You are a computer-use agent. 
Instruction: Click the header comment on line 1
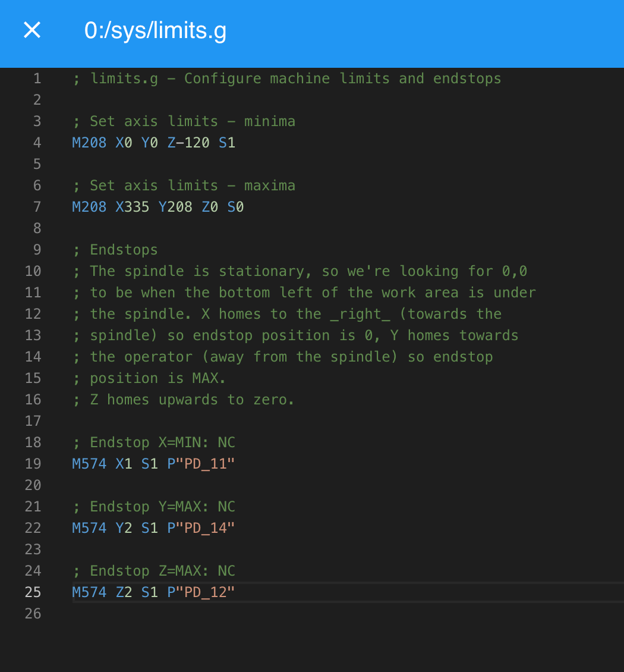[286, 78]
